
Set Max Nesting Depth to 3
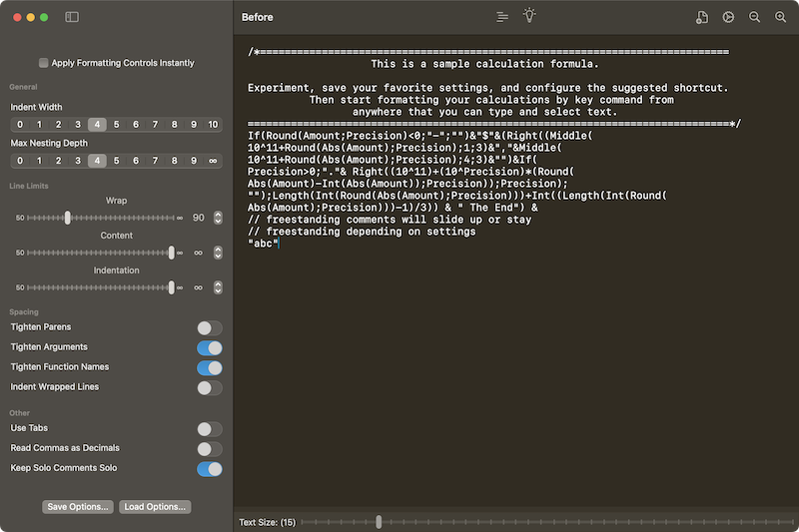(x=78, y=161)
